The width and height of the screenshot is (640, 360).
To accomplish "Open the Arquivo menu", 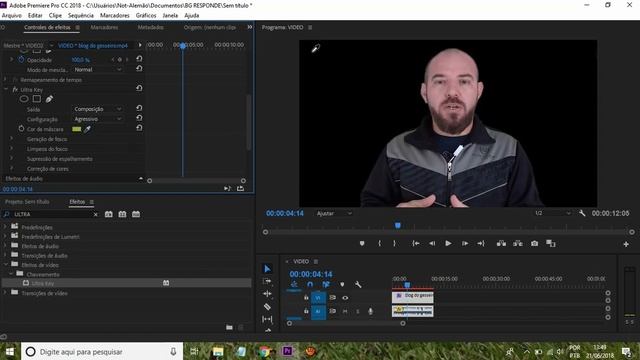I will [12, 16].
